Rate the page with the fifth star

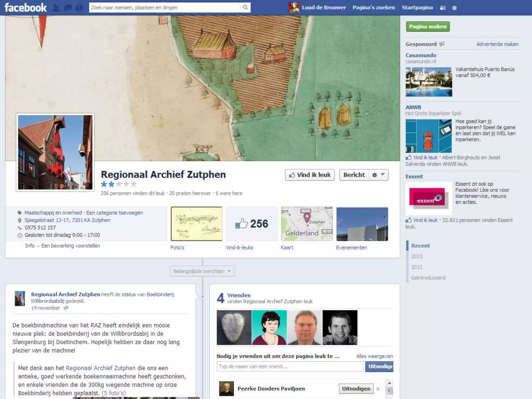[x=134, y=184]
